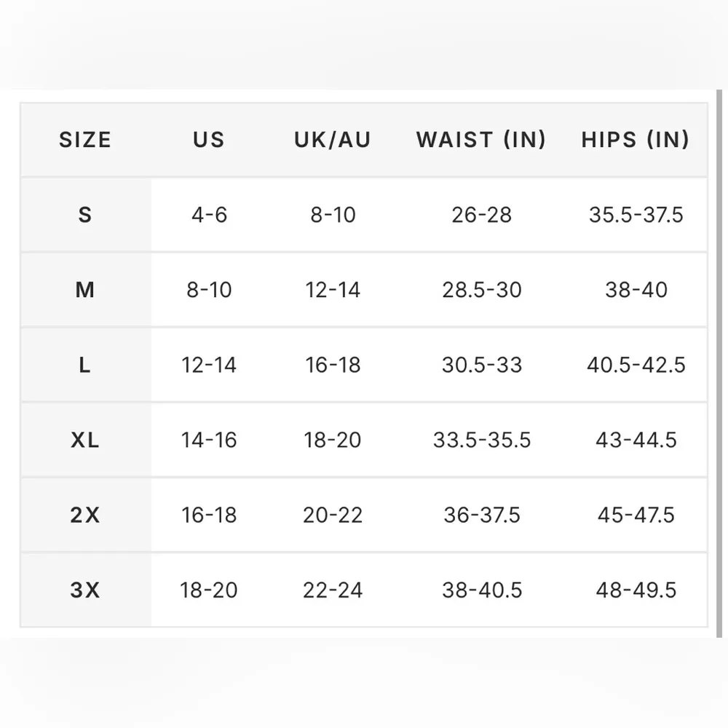This screenshot has height=728, width=728.
Task: Click the SIZE column header
Action: [x=85, y=140]
